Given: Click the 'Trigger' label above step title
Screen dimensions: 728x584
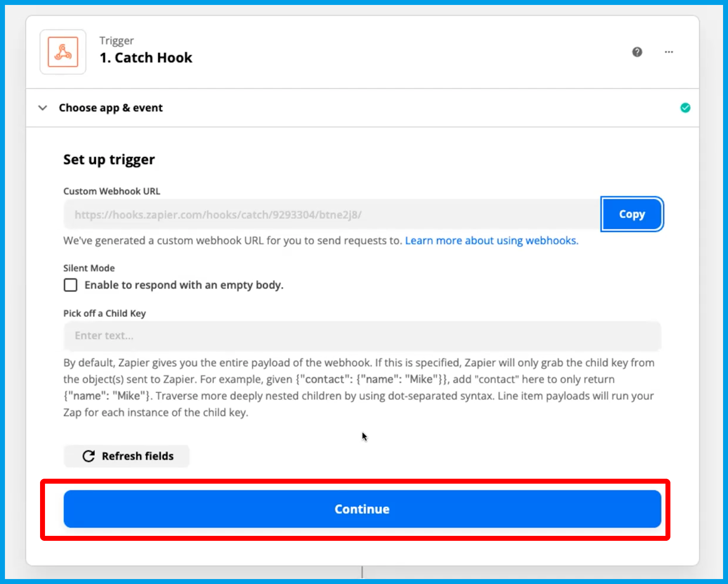Looking at the screenshot, I should [x=117, y=41].
